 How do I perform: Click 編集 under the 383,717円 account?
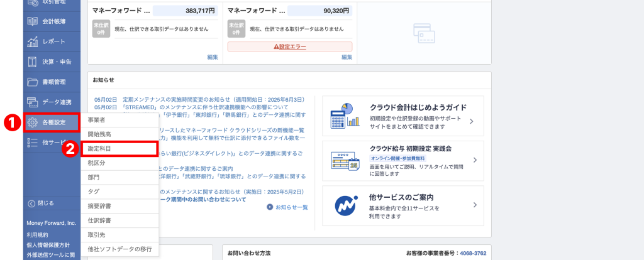[x=213, y=57]
